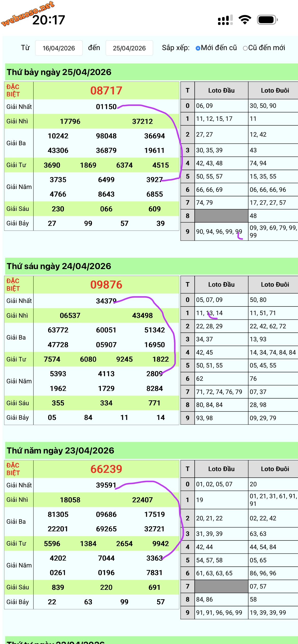Image resolution: width=298 pixels, height=644 pixels.
Task: Click special prize number 09876
Action: pos(106,285)
